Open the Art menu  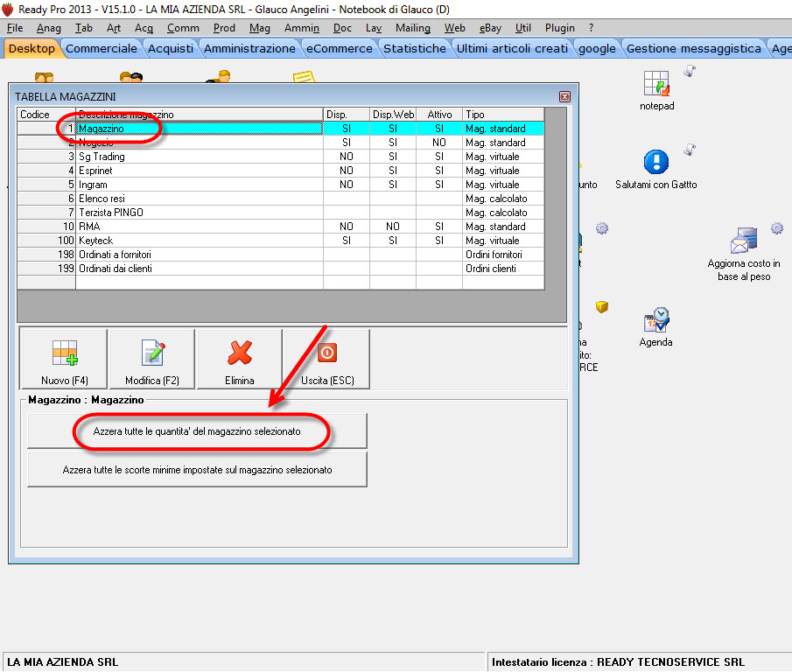pyautogui.click(x=114, y=28)
